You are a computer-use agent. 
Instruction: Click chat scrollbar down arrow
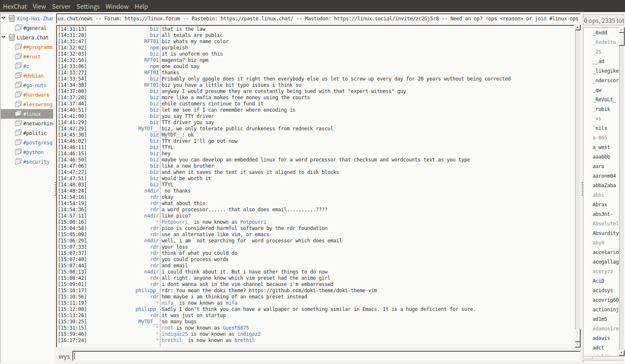coord(577,344)
